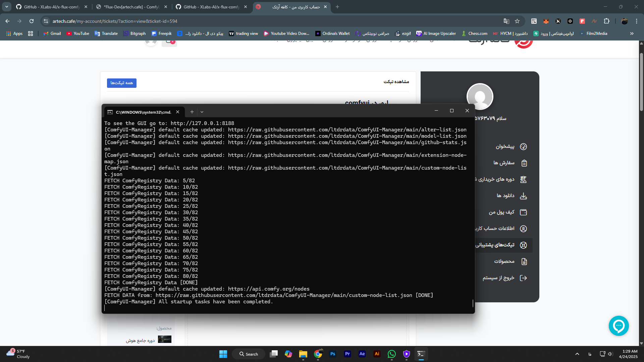The height and width of the screenshot is (362, 644).
Task: Click the wallet icon in sidebar
Action: [523, 213]
